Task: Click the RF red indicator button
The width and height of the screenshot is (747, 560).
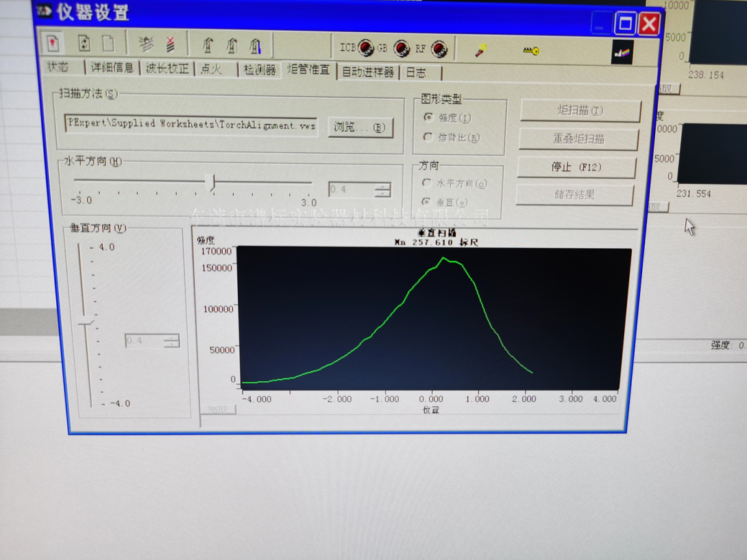Action: coord(438,49)
